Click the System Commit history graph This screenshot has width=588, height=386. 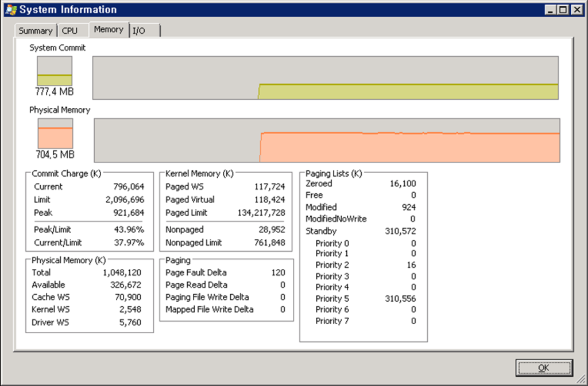326,78
